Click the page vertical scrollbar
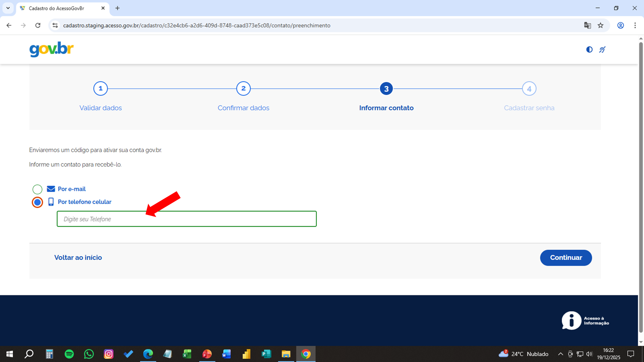 coord(641,187)
